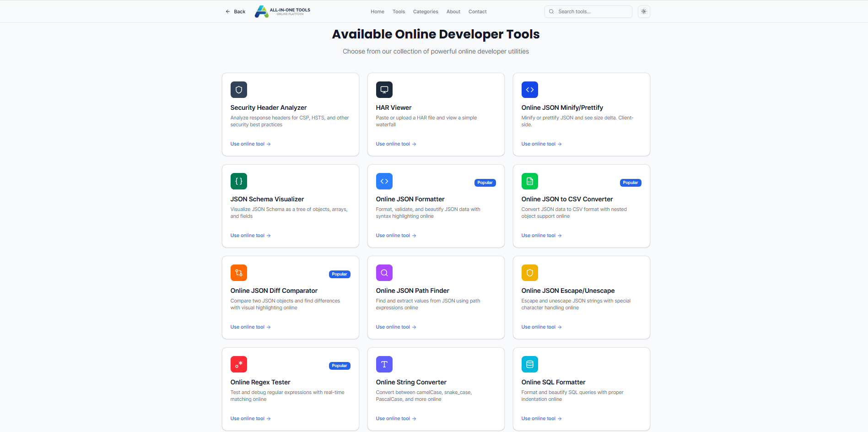Select the JSON Formatter code brackets icon
The image size is (868, 432).
[x=384, y=181]
